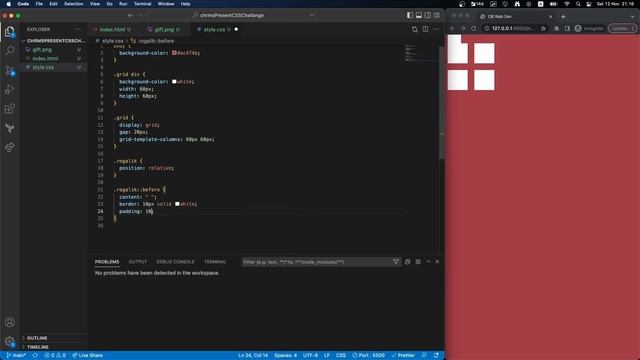Open the Run and Debug view
640x360 pixels.
point(10,89)
